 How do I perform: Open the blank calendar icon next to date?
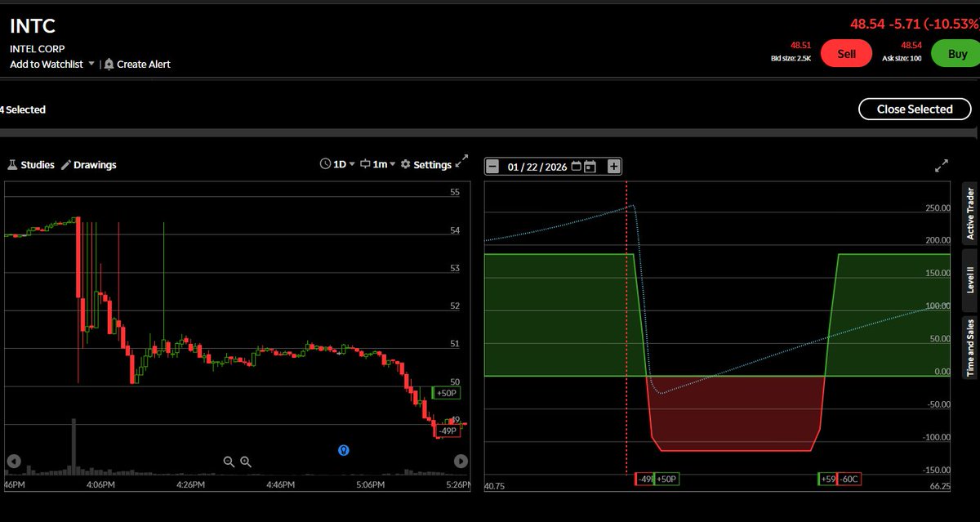click(576, 166)
